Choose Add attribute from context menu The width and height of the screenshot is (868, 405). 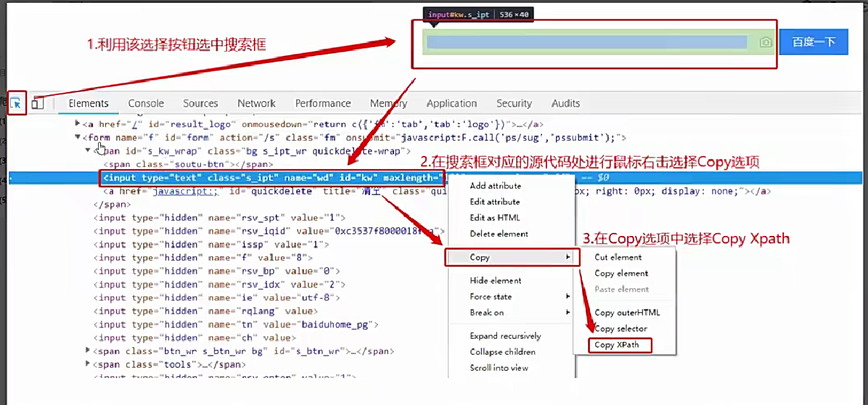495,185
